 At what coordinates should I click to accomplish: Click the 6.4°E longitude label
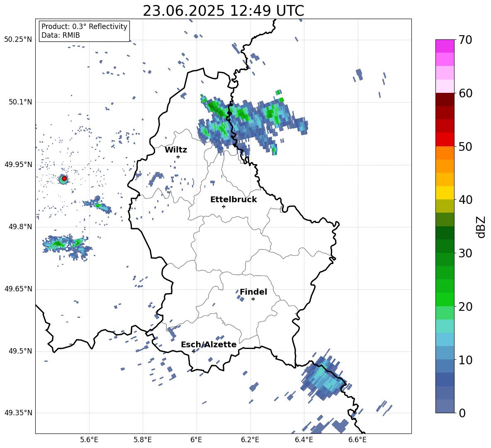click(x=304, y=440)
